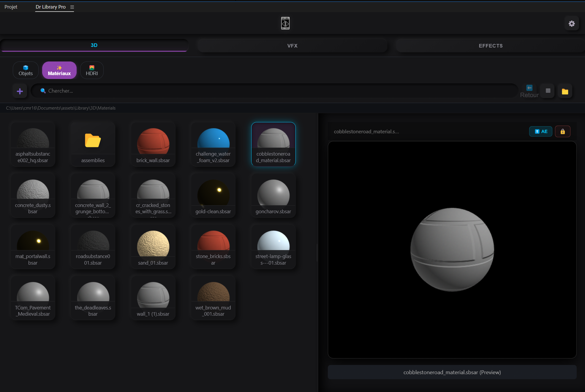Click the purple plus add button

tap(20, 91)
